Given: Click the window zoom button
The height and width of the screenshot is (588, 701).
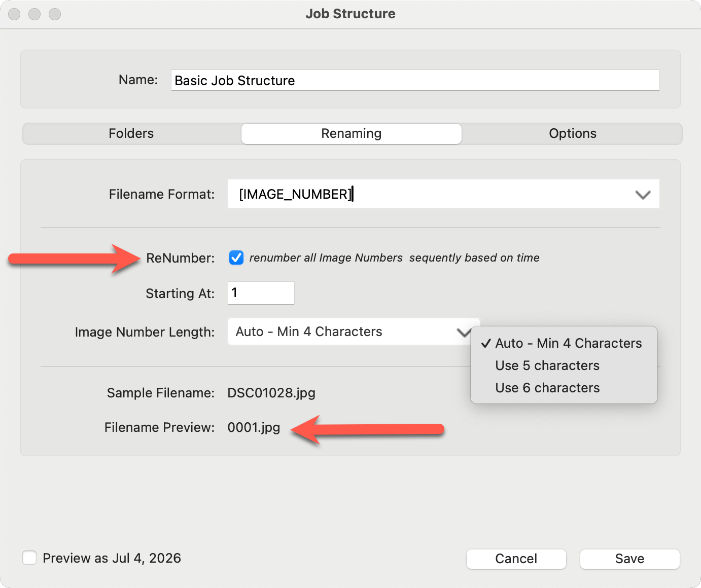Looking at the screenshot, I should tap(55, 14).
